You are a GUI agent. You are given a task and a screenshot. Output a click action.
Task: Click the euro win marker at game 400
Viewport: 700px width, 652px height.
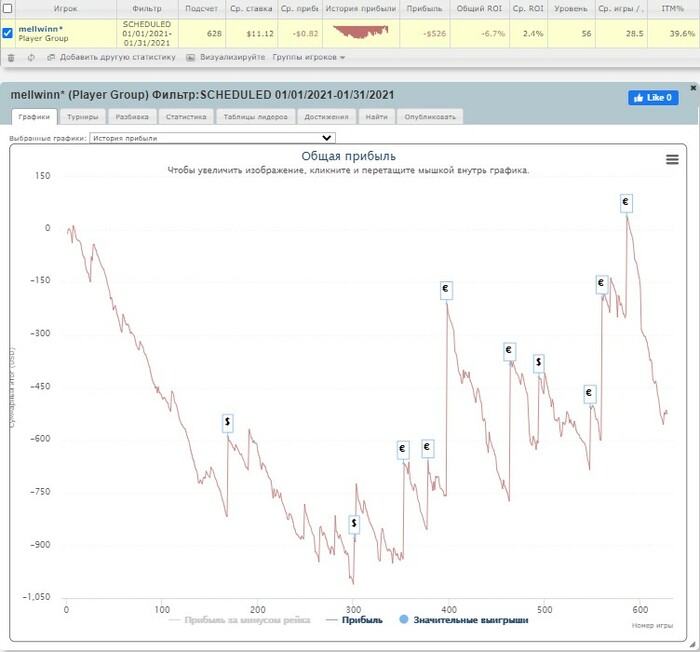[x=446, y=290]
